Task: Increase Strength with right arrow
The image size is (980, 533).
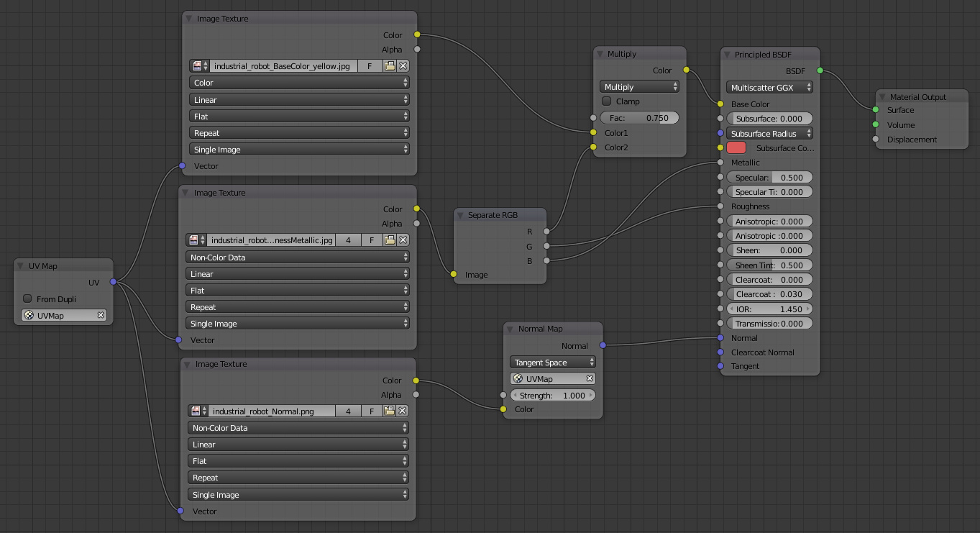Action: pos(591,396)
